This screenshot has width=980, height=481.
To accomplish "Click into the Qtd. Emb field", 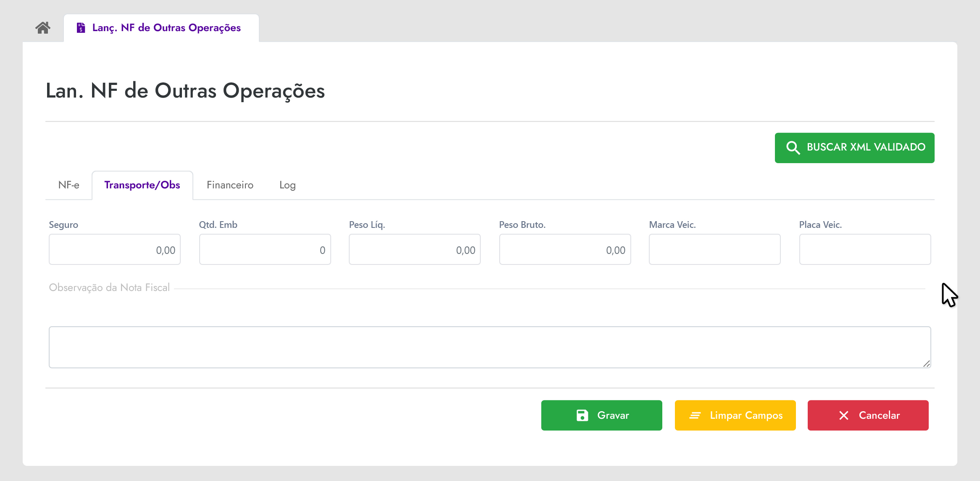I will click(x=265, y=250).
